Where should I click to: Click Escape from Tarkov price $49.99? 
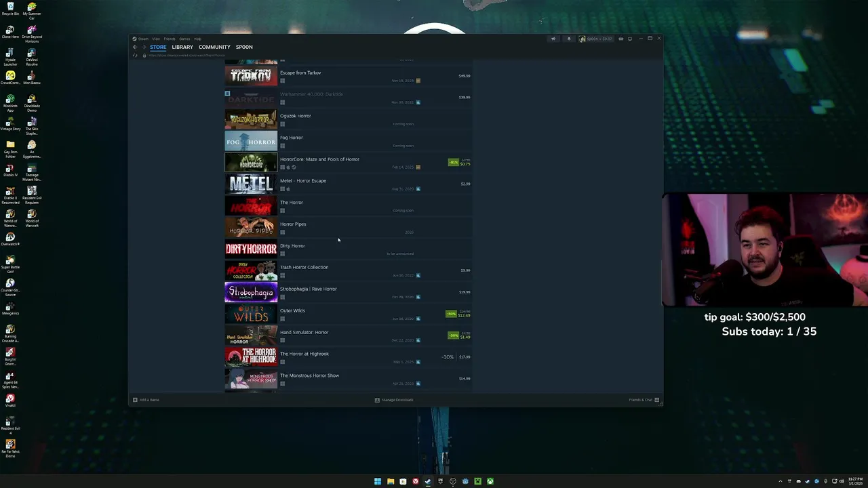(465, 76)
